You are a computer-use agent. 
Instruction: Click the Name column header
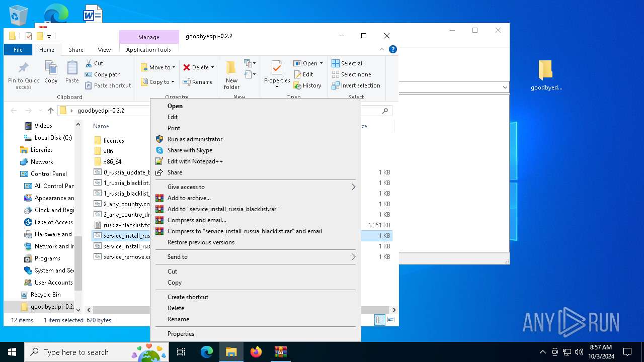pyautogui.click(x=101, y=126)
